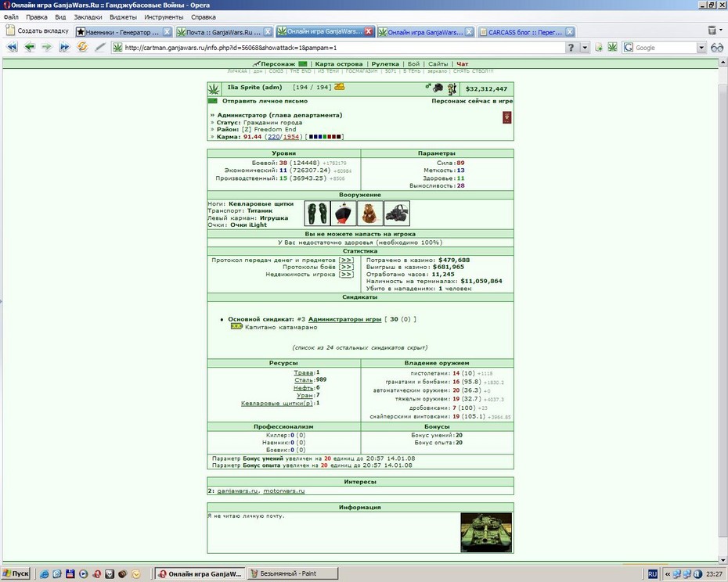Open the Рулетка link
This screenshot has width=728, height=582.
[x=385, y=64]
